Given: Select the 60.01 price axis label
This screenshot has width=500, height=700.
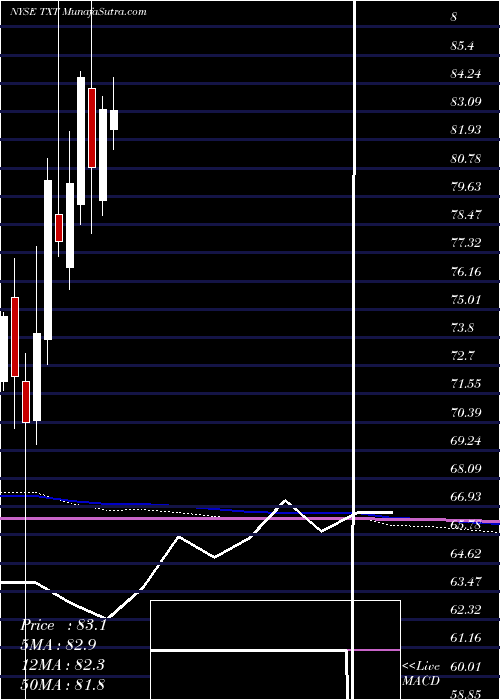Looking at the screenshot, I should (466, 666).
